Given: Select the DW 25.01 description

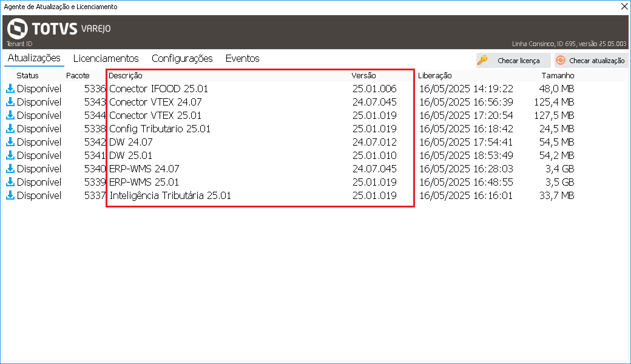Looking at the screenshot, I should pyautogui.click(x=131, y=155).
